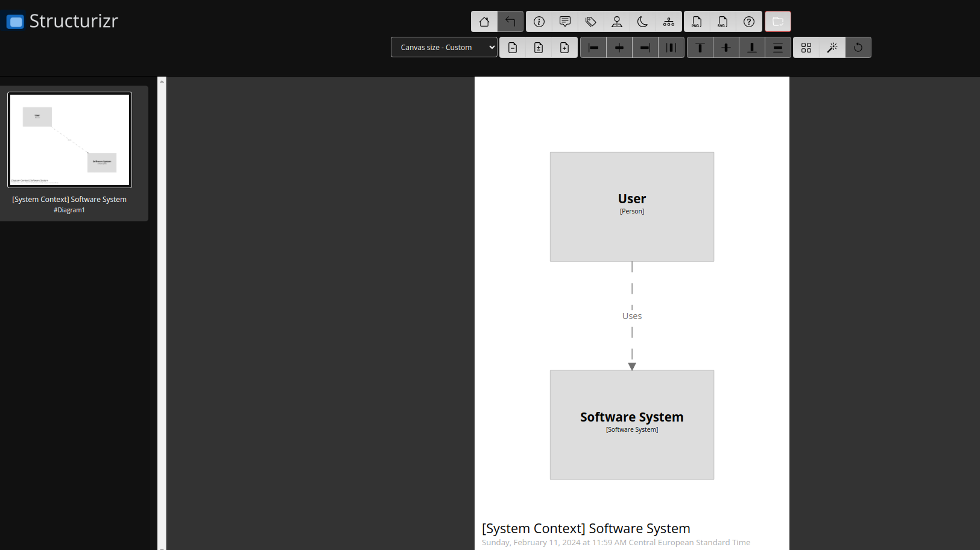Toggle the highlighted folder sync button
The image size is (980, 550).
[778, 21]
